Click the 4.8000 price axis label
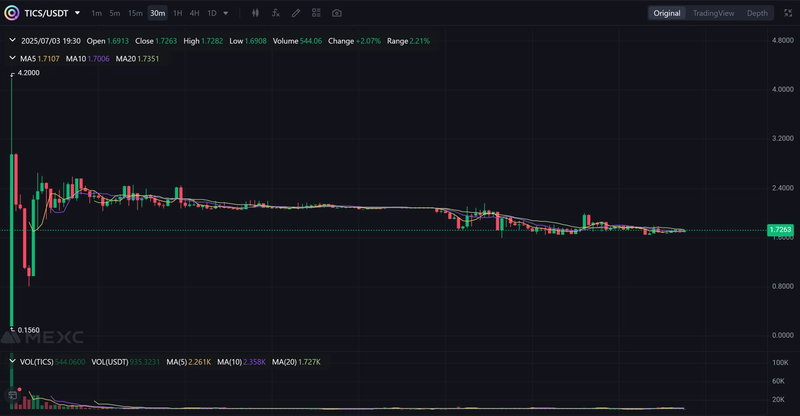 pos(783,40)
